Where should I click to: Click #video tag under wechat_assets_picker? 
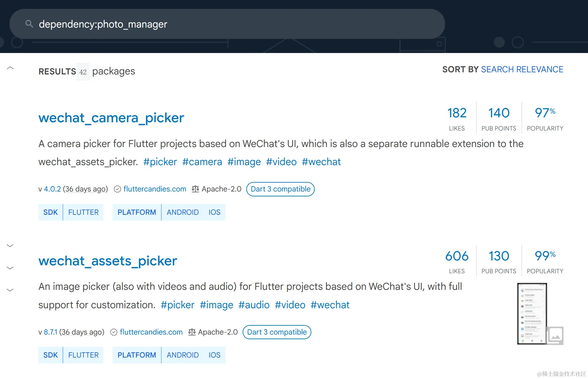click(x=290, y=305)
